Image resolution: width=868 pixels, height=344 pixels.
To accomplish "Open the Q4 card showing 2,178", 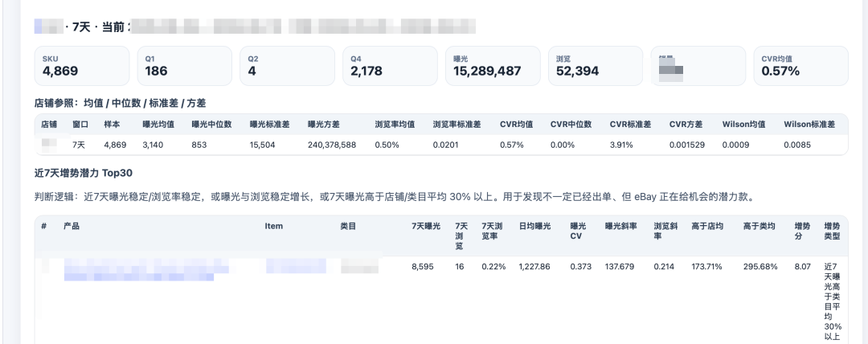I will (391, 66).
